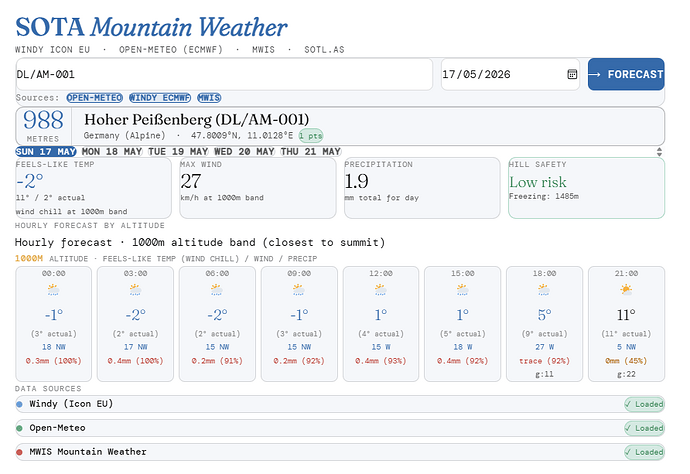Click the 06:00 weather icon
The width and height of the screenshot is (690, 474).
[217, 290]
